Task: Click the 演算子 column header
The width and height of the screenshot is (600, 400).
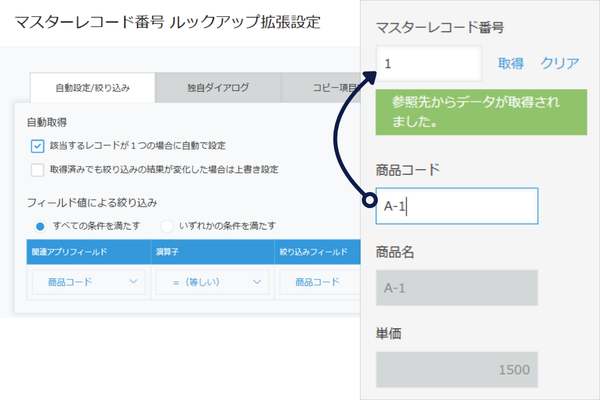Action: click(212, 252)
